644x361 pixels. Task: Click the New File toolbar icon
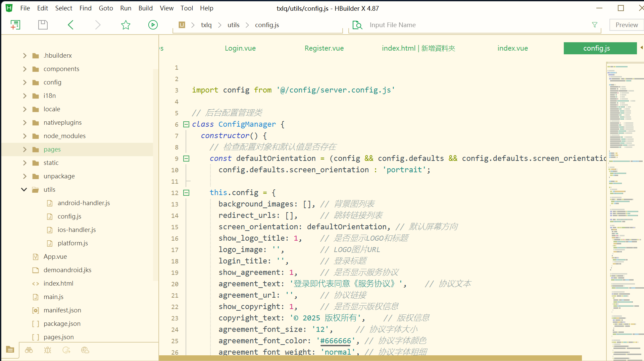point(15,25)
